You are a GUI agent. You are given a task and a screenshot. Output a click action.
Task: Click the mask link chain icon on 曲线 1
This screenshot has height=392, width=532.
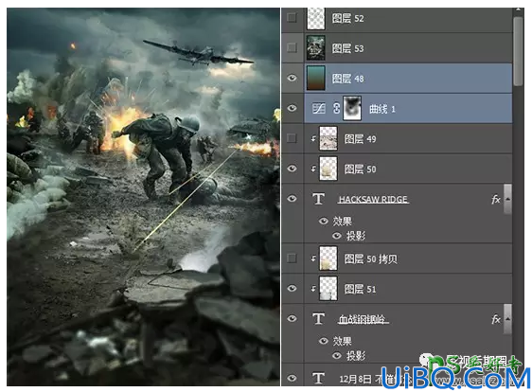[336, 108]
